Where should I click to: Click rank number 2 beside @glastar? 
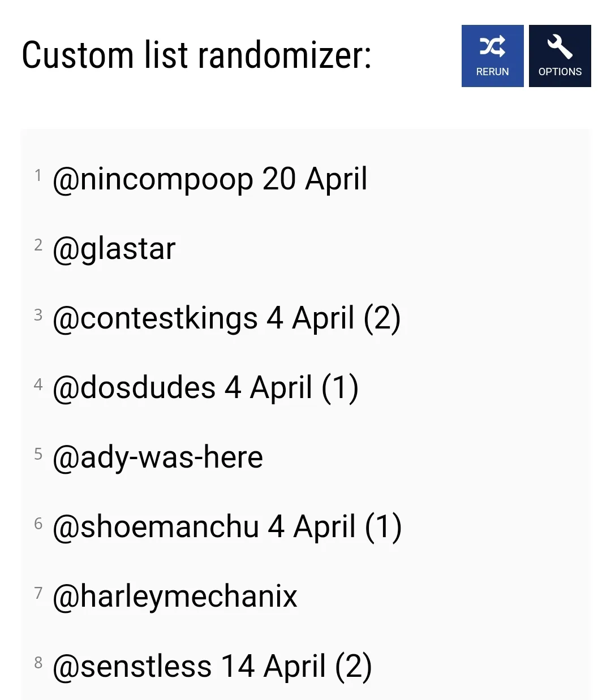point(38,245)
